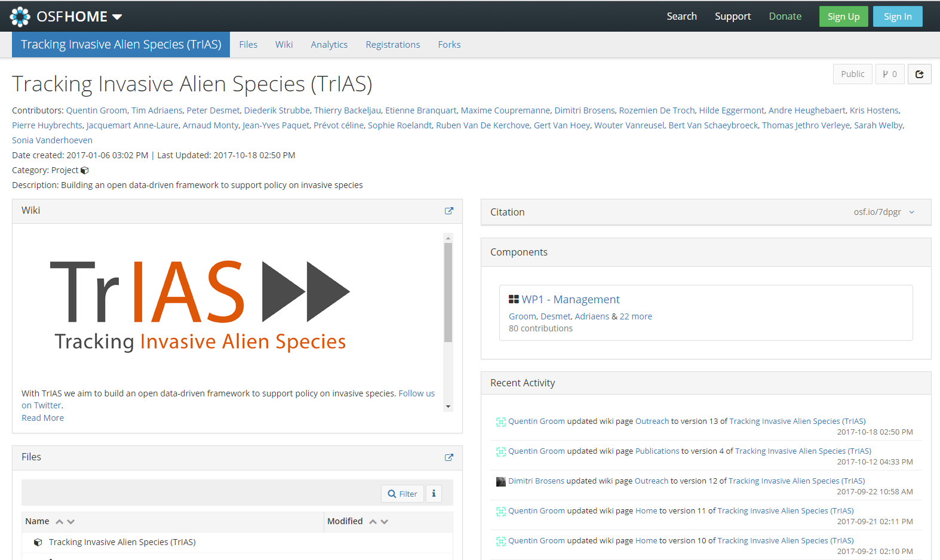
Task: Click Quentin Groom avatar on Publications activity
Action: pos(500,451)
